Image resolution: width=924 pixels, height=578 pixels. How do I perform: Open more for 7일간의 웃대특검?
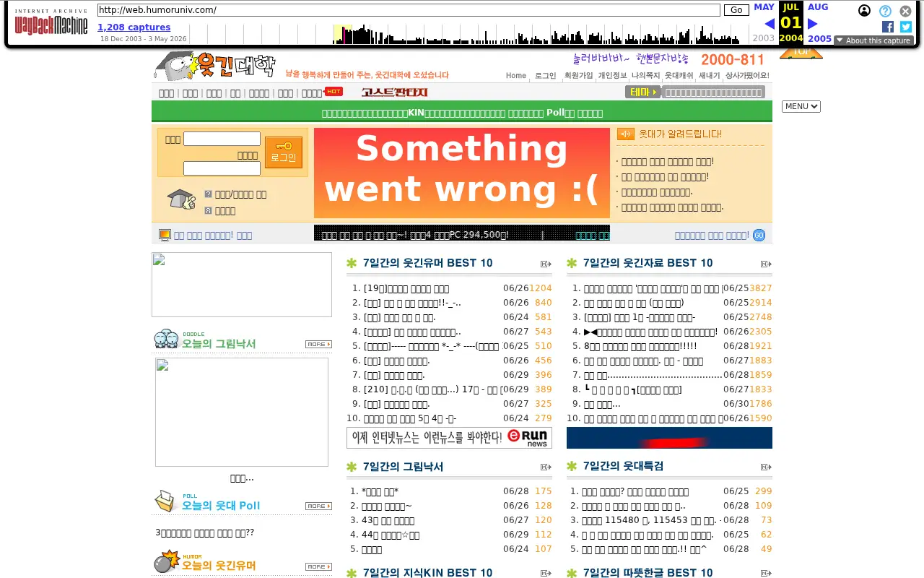click(x=766, y=467)
